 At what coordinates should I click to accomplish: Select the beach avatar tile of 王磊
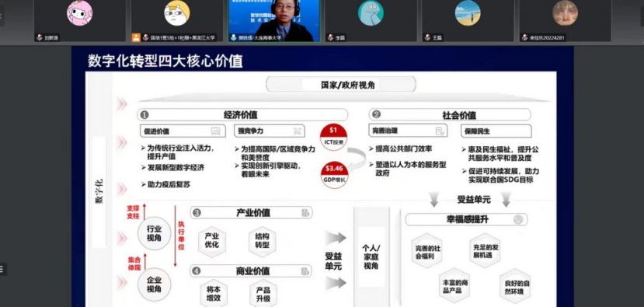pos(468,20)
